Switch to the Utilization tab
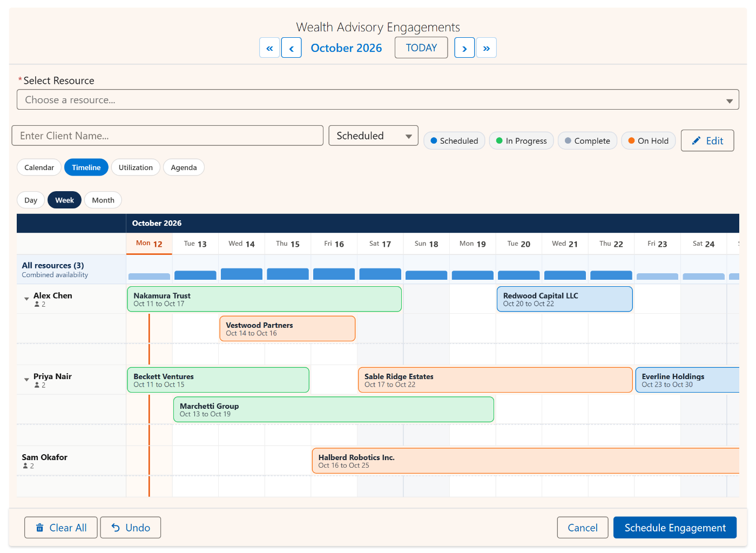This screenshot has width=756, height=553. coord(136,167)
